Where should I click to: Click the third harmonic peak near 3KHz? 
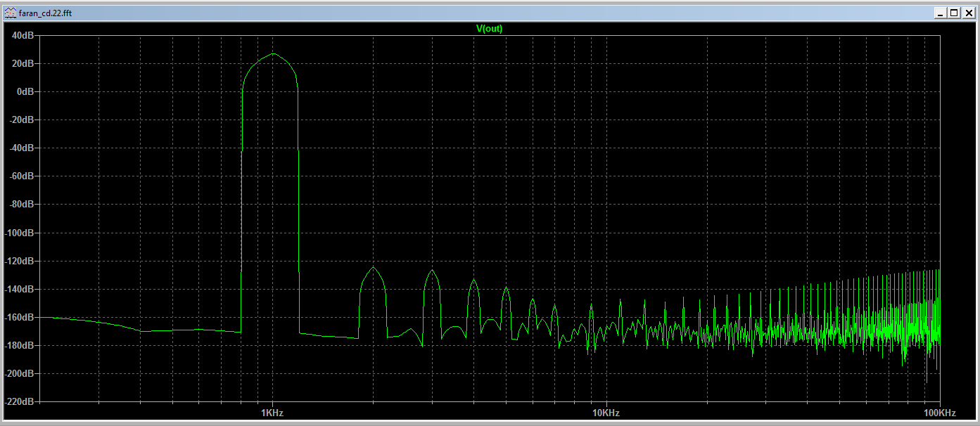432,270
